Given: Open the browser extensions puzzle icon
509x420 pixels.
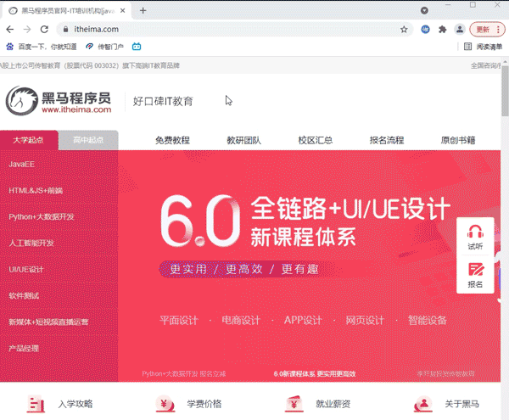Looking at the screenshot, I should pyautogui.click(x=442, y=29).
